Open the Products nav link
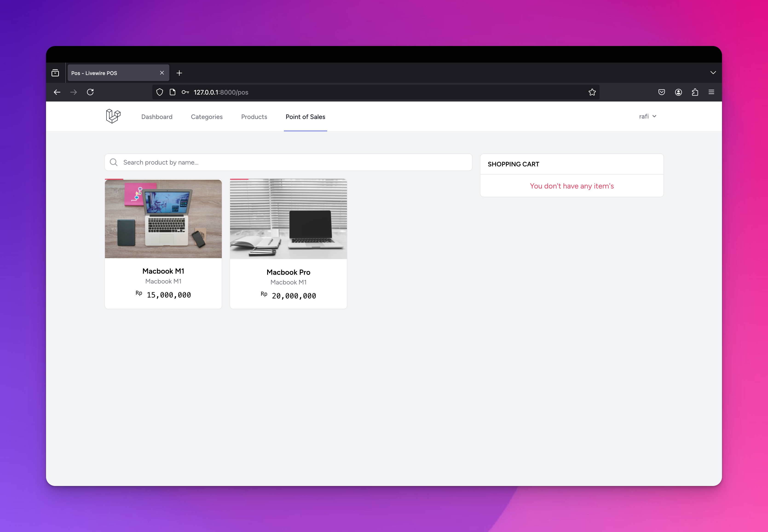This screenshot has height=532, width=768. tap(254, 117)
